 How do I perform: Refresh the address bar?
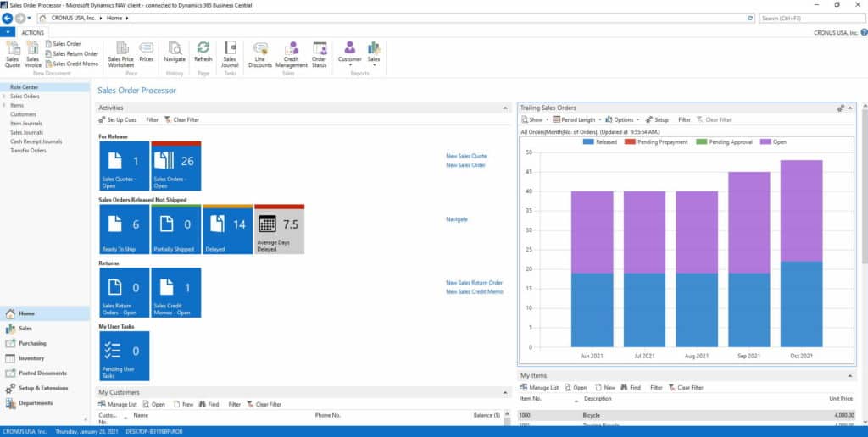[750, 19]
